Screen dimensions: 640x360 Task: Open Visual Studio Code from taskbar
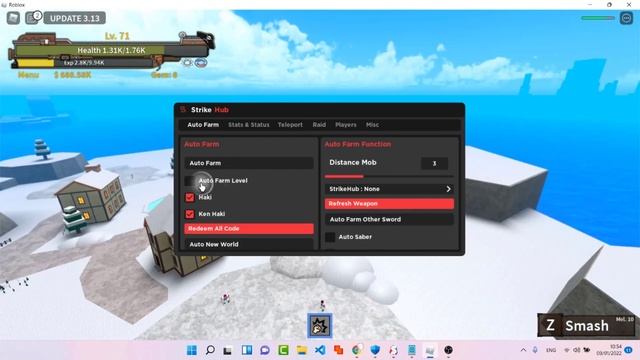(x=320, y=350)
